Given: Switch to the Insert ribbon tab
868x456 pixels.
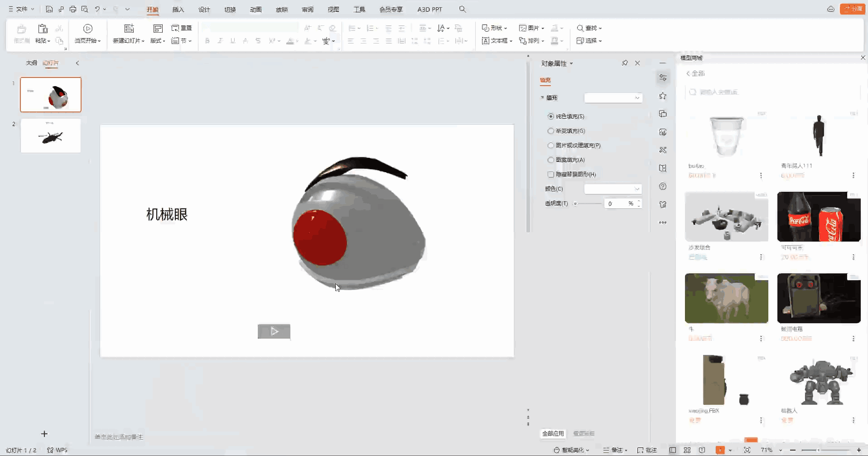Looking at the screenshot, I should click(178, 10).
